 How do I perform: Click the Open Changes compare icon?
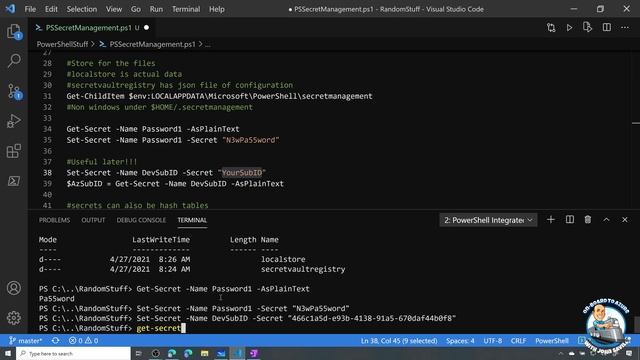[x=551, y=28]
